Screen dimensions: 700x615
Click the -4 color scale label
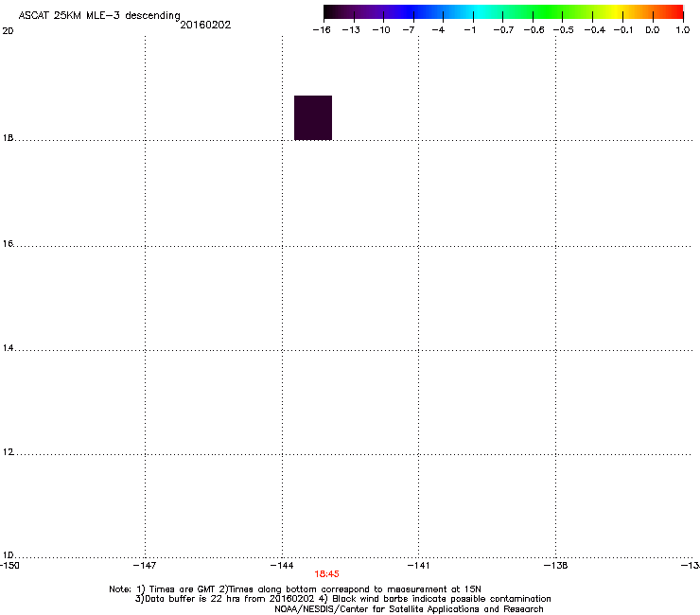(438, 30)
